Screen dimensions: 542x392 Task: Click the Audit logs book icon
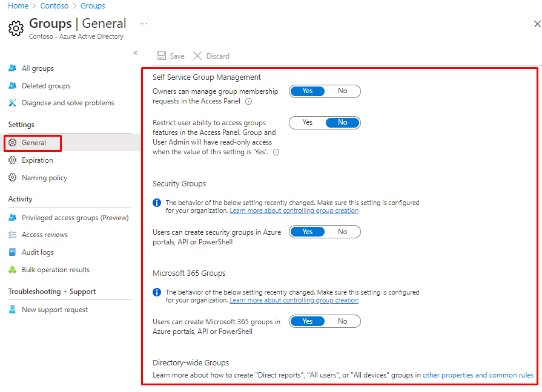tap(13, 252)
